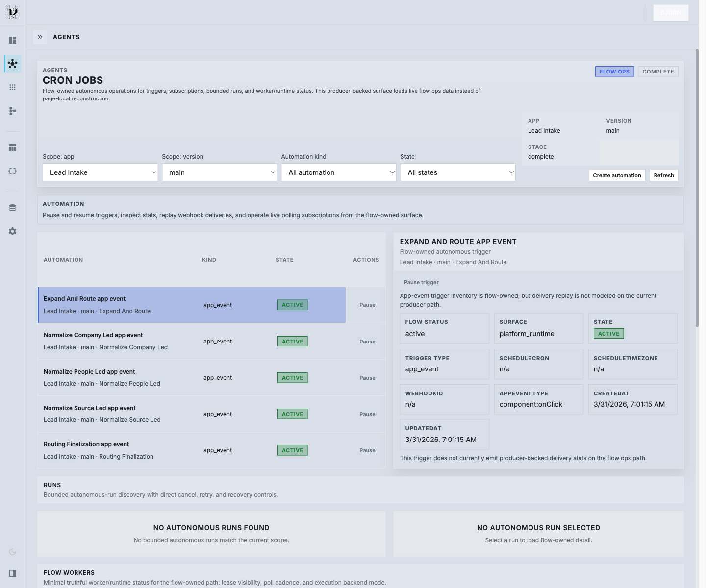Expand the State dropdown showing All states

[458, 172]
